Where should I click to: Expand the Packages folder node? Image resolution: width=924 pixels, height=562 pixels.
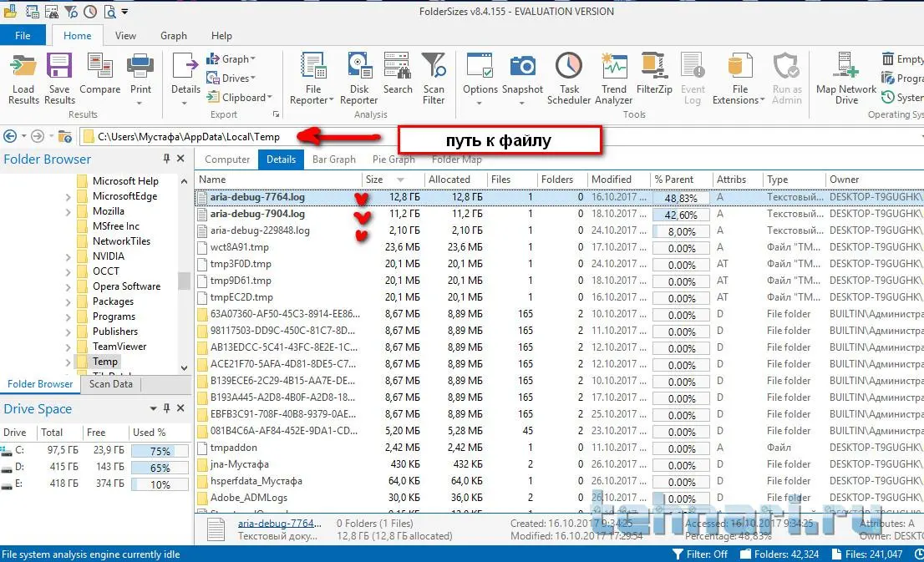click(x=69, y=301)
